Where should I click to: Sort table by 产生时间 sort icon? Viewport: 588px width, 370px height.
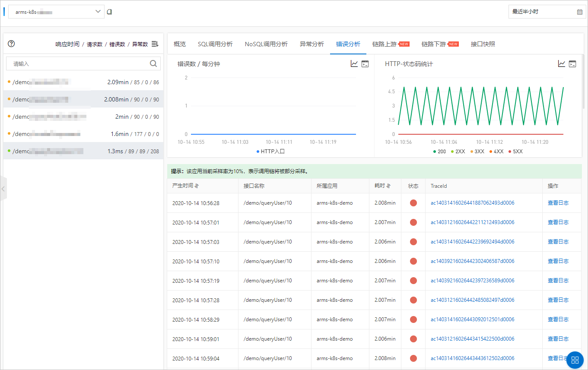click(197, 186)
